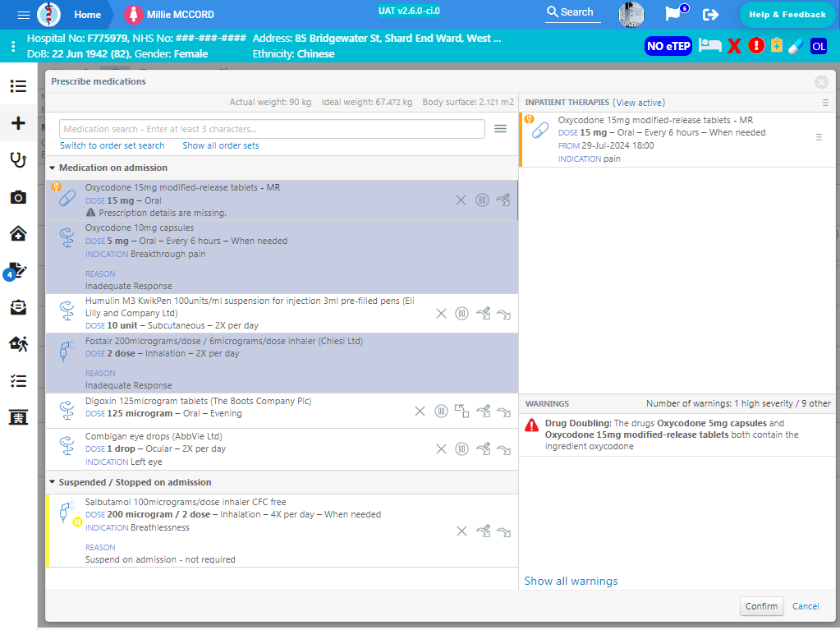The width and height of the screenshot is (840, 630).
Task: Select the Fostair inhaler row
Action: point(282,363)
